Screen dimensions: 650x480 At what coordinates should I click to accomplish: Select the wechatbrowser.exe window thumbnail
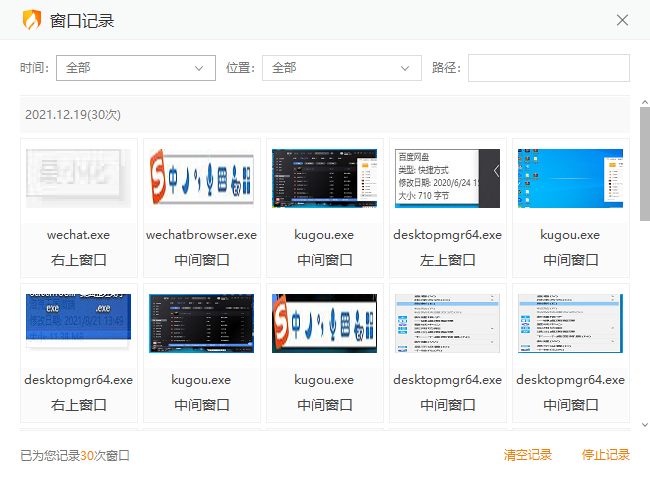[x=202, y=179]
